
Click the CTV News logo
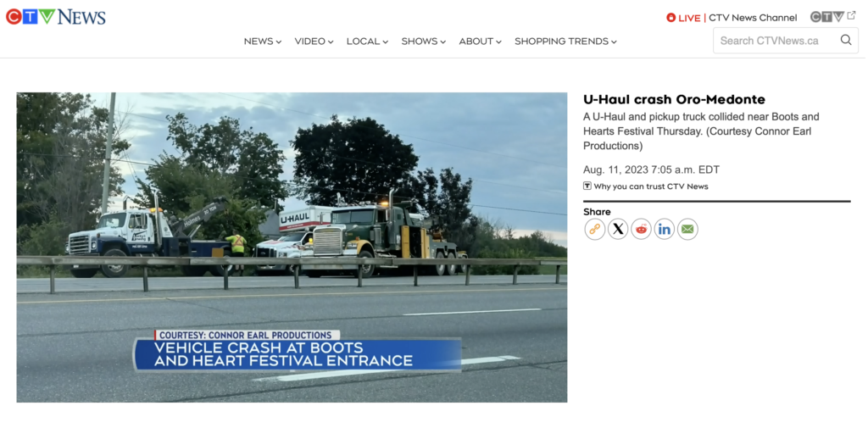tap(56, 17)
